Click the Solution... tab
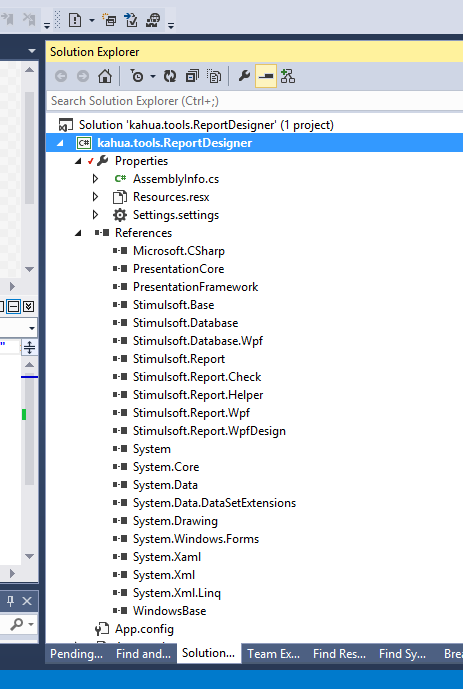This screenshot has height=689, width=463. pos(209,653)
